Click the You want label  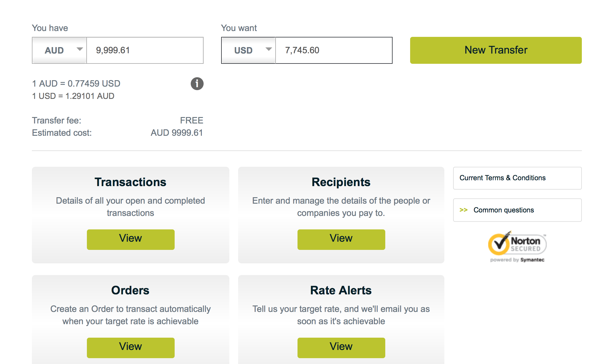click(239, 28)
